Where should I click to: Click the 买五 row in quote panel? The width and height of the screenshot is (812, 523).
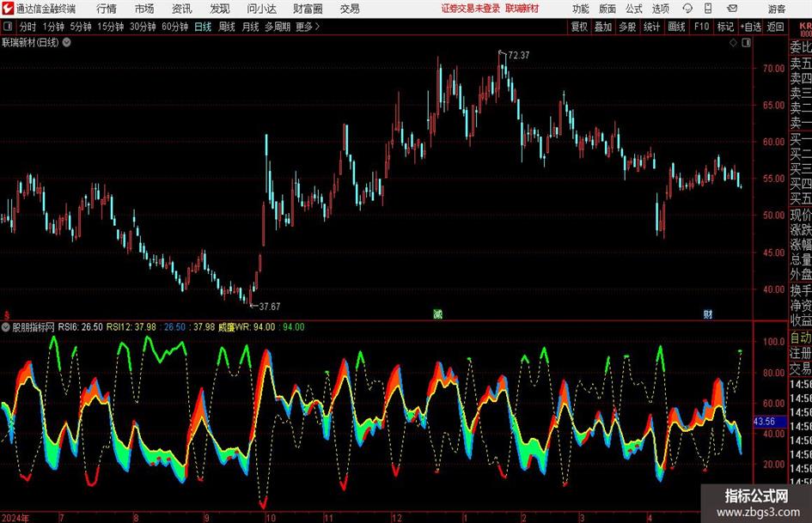tap(800, 198)
